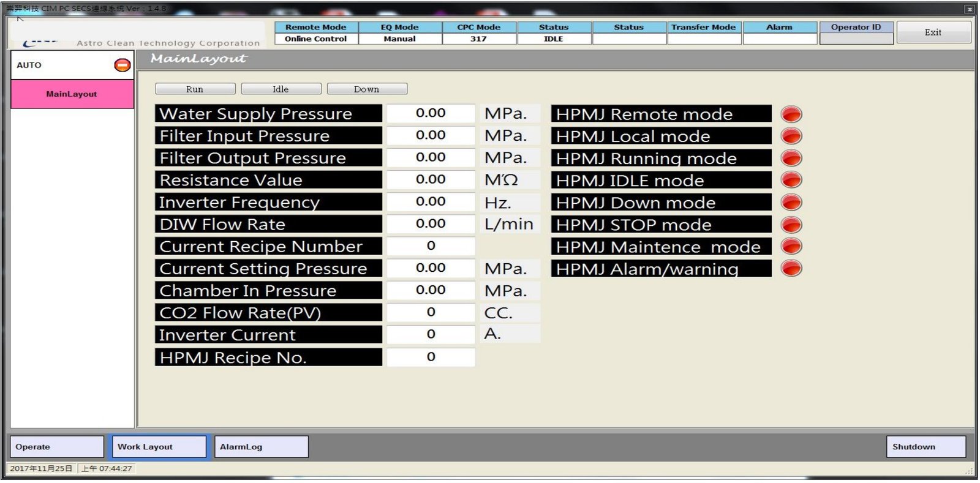Viewport: 980px width, 483px height.
Task: Click the Idle button
Action: tap(281, 89)
